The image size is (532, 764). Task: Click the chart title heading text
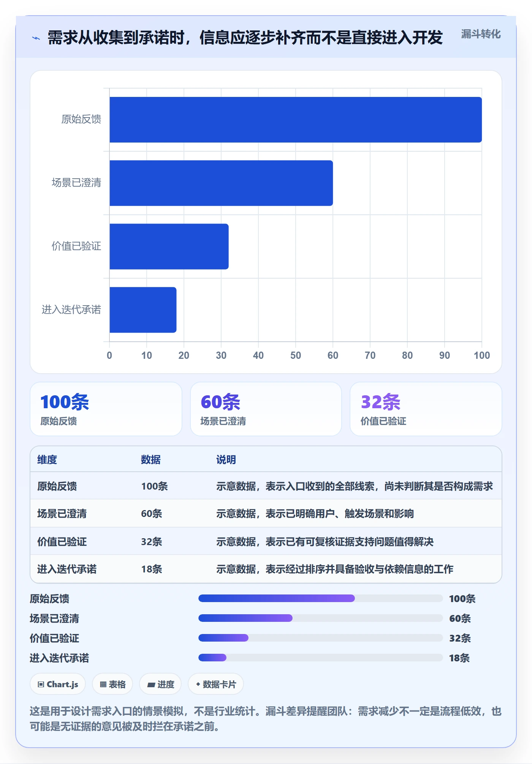245,38
